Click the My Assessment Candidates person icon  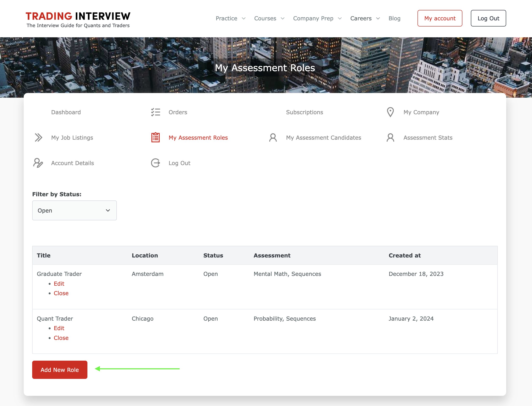pyautogui.click(x=273, y=138)
